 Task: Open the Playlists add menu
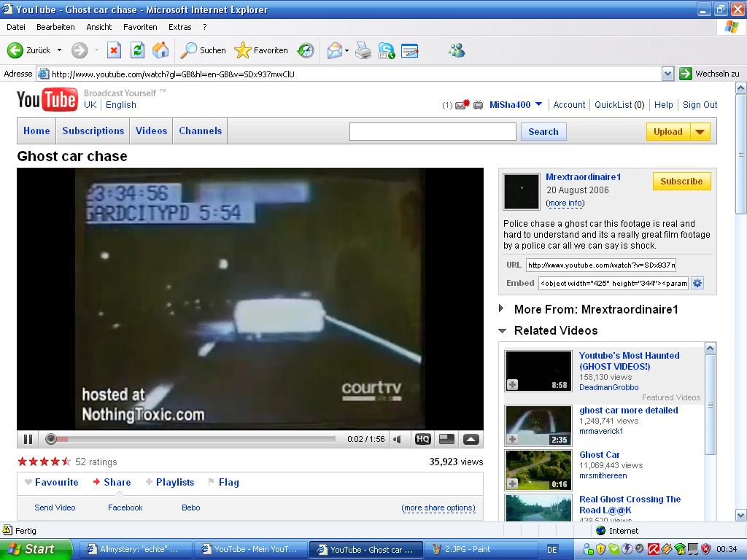[170, 482]
